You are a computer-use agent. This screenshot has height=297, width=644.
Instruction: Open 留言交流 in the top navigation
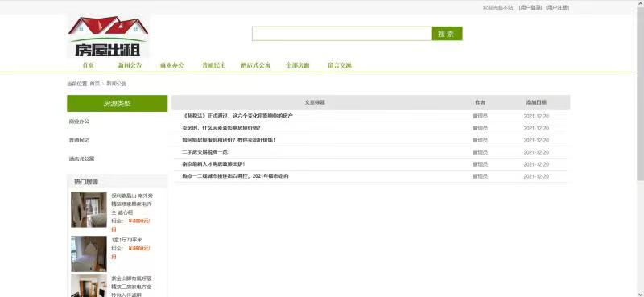pos(340,65)
